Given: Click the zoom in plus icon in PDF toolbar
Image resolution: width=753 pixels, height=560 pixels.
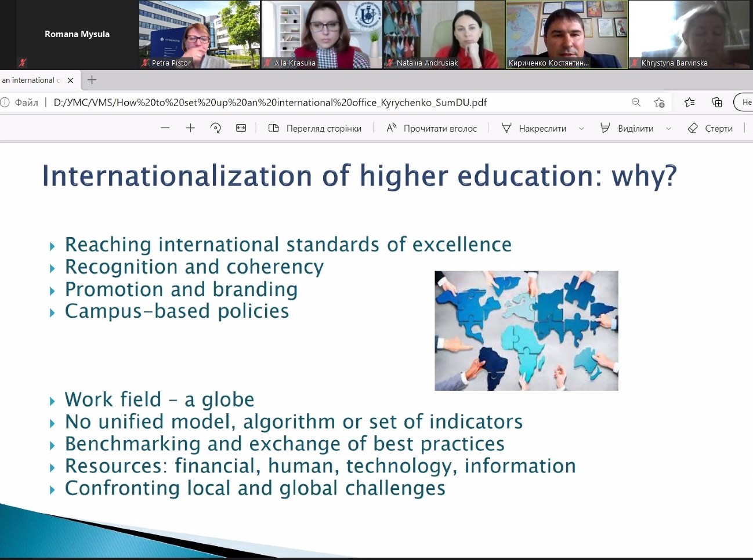Looking at the screenshot, I should click(x=190, y=128).
